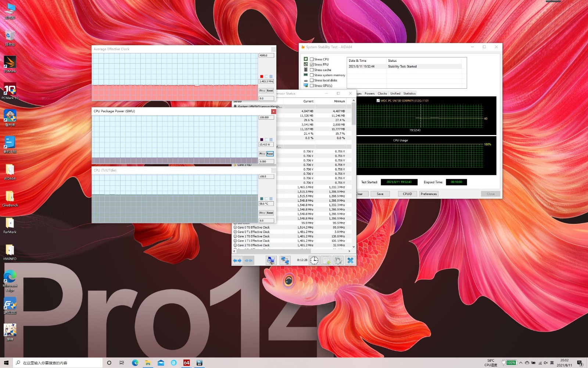Image resolution: width=588 pixels, height=368 pixels.
Task: Enable the Stress system memory checkbox
Action: coord(312,75)
